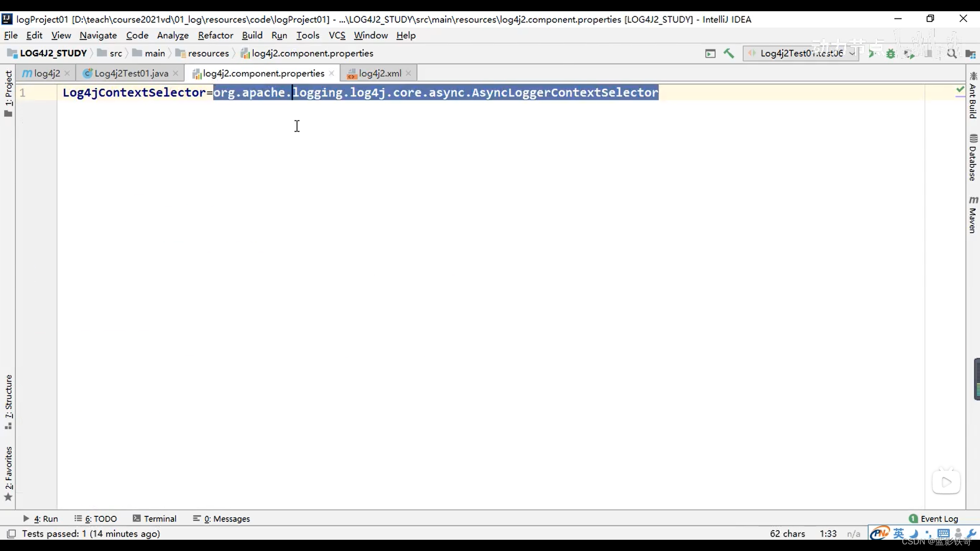Open the Code menu
The width and height of the screenshot is (980, 551).
coord(137,35)
